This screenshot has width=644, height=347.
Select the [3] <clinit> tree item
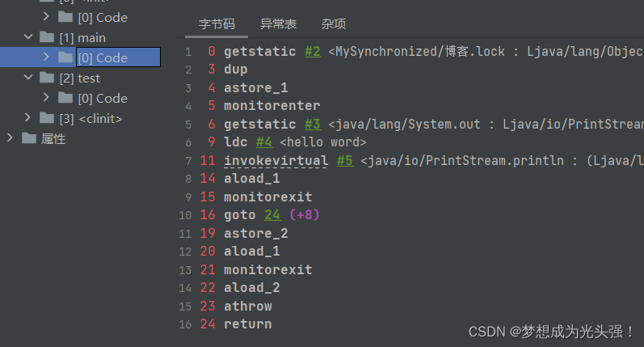(90, 119)
